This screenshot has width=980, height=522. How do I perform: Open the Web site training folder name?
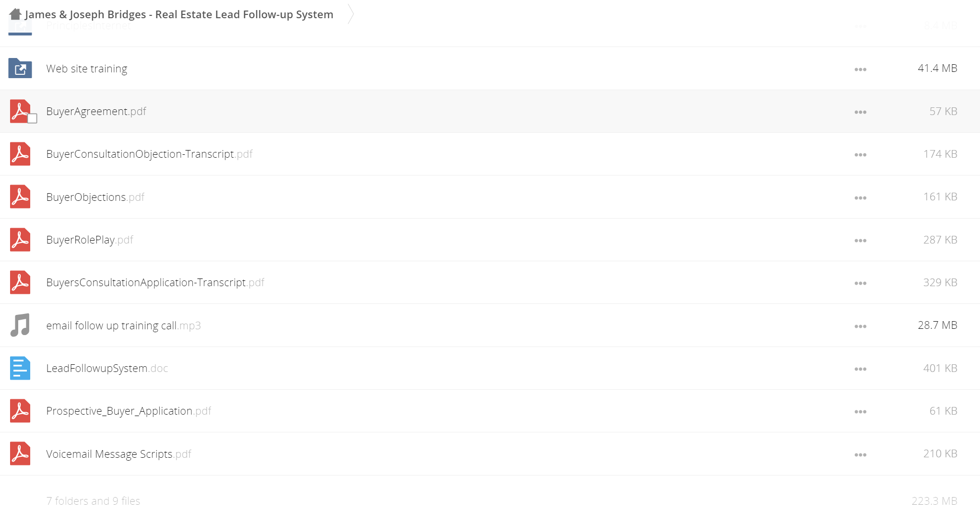(87, 69)
